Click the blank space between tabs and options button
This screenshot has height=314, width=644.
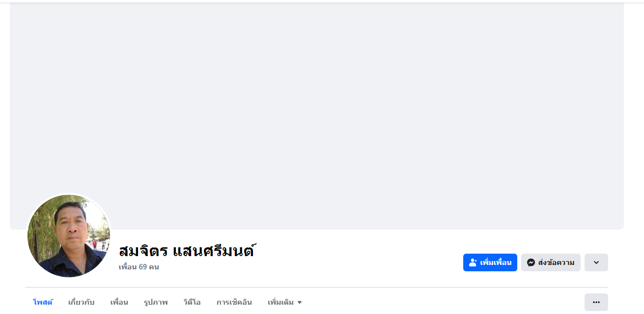point(442,302)
